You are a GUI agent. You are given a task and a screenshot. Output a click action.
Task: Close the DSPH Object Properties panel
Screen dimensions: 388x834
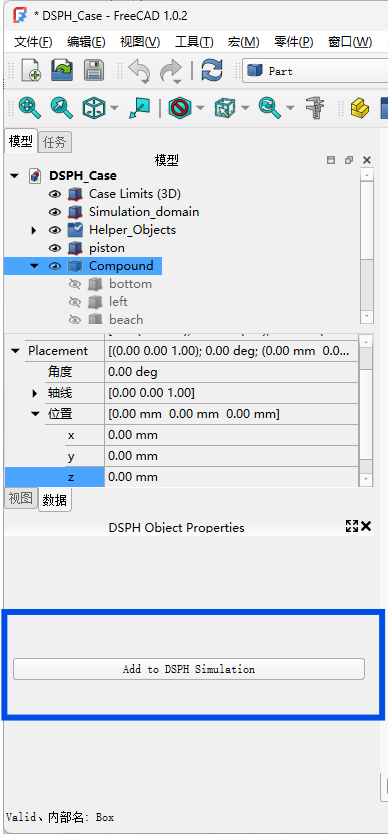coord(366,526)
